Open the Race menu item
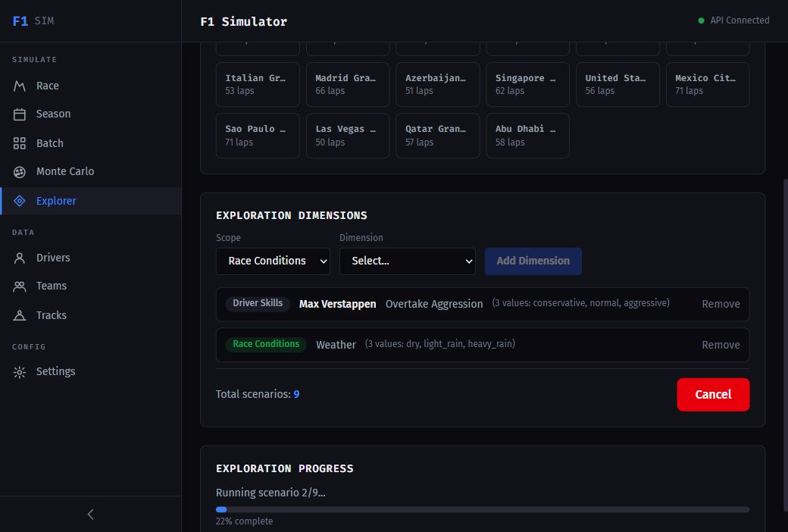Image resolution: width=788 pixels, height=532 pixels. click(47, 86)
